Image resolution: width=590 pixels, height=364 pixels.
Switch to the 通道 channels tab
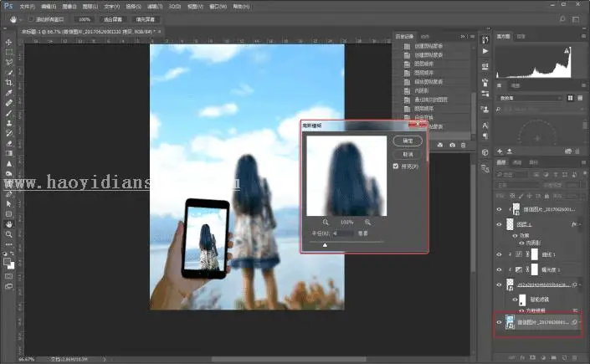point(517,162)
